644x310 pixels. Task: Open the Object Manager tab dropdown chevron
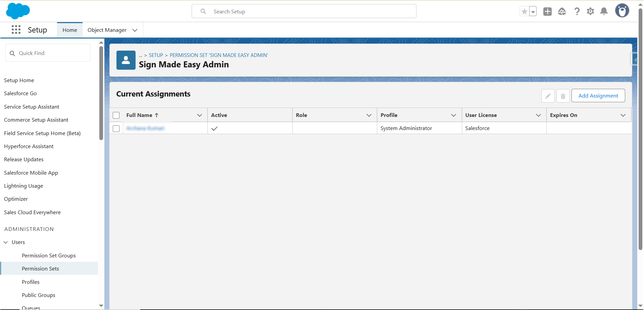(135, 30)
